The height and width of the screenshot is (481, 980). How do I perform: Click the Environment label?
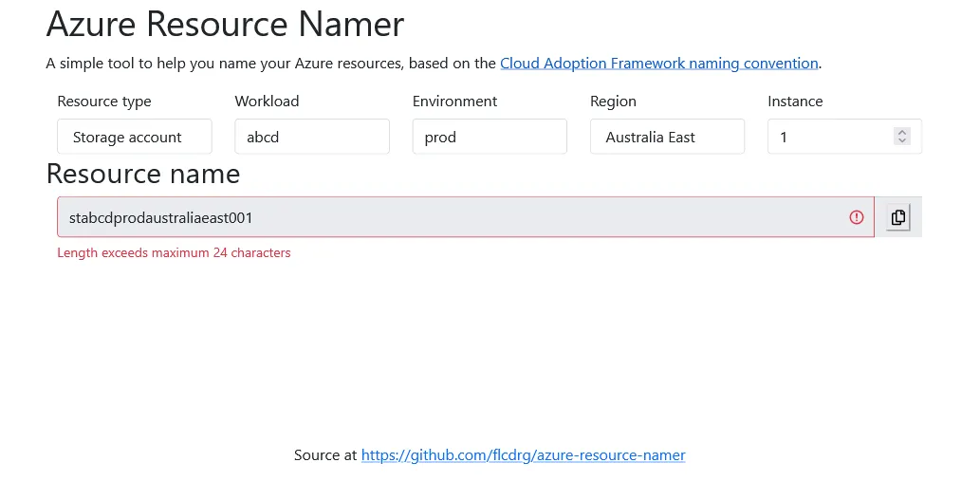coord(454,102)
